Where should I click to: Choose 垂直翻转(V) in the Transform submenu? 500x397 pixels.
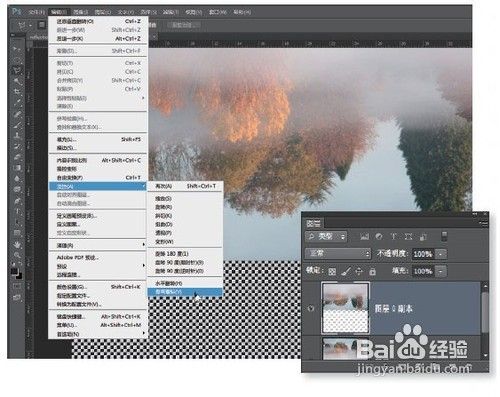[x=185, y=292]
